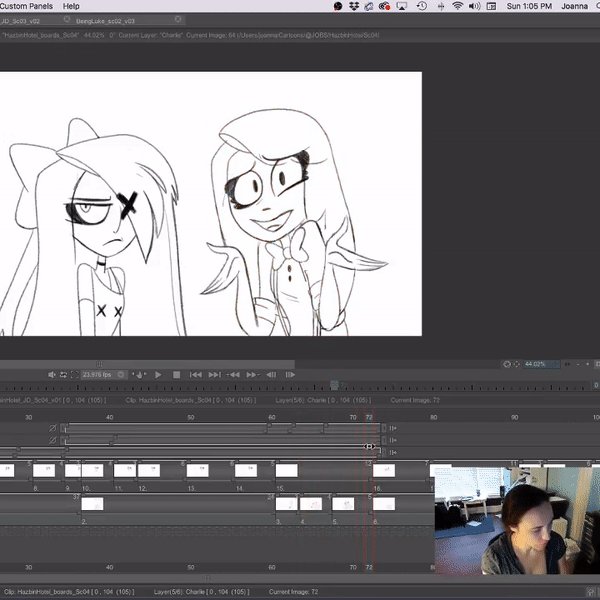Jump to the first frame
The image size is (600, 600).
(x=196, y=375)
